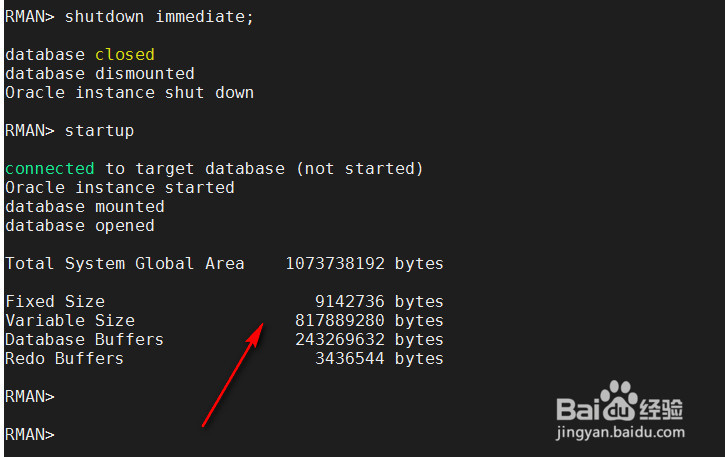The image size is (725, 457).
Task: Click the green word connected
Action: pyautogui.click(x=50, y=168)
